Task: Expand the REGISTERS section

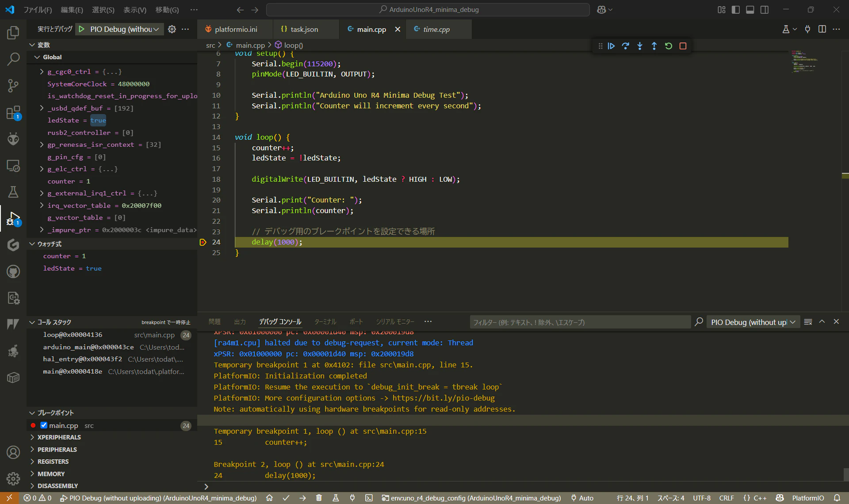Action: click(53, 462)
